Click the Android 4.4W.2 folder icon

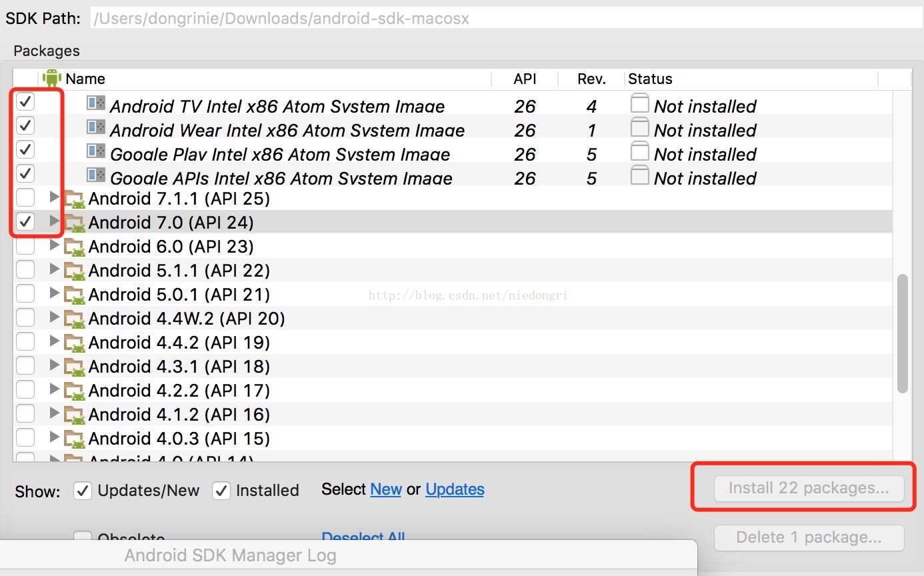point(75,319)
